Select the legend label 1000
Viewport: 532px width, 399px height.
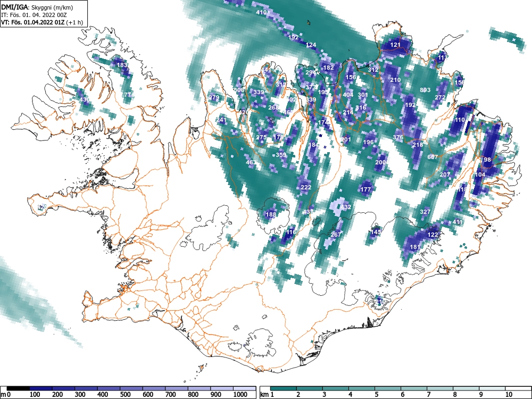(x=240, y=395)
